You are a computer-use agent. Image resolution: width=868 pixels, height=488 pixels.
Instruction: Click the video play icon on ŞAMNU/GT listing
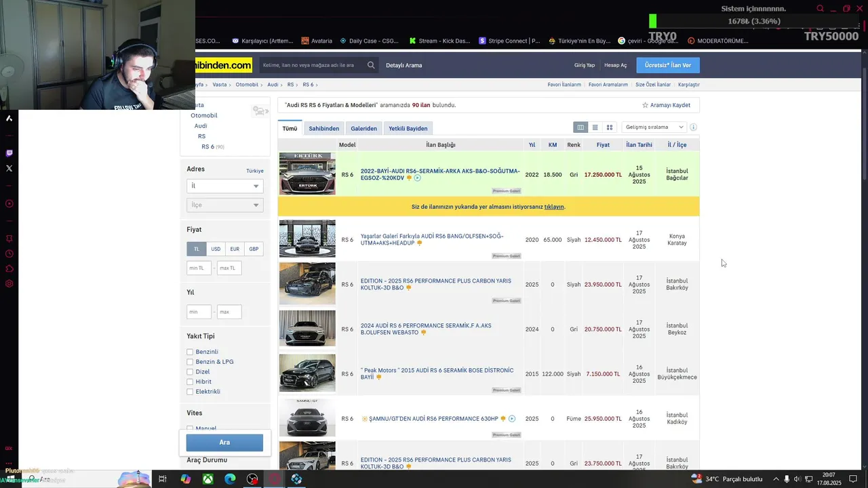(x=512, y=419)
